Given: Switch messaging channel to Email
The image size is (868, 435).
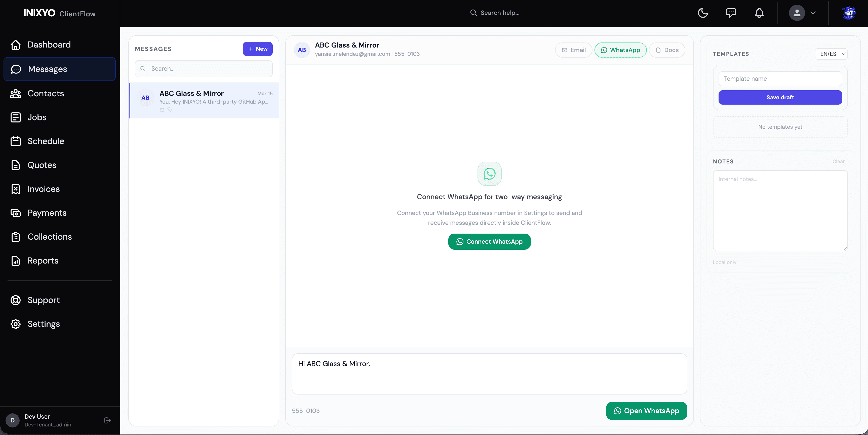Looking at the screenshot, I should point(573,50).
